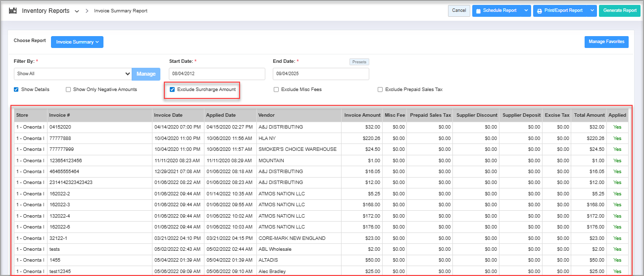Sort by the Invoice Amount column header
644x276 pixels.
coord(363,115)
